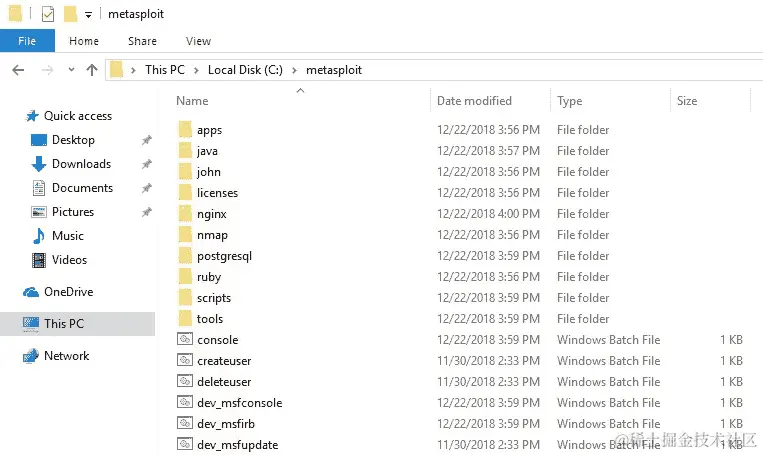Go up one folder level with Up arrow
This screenshot has width=763, height=455.
(92, 70)
